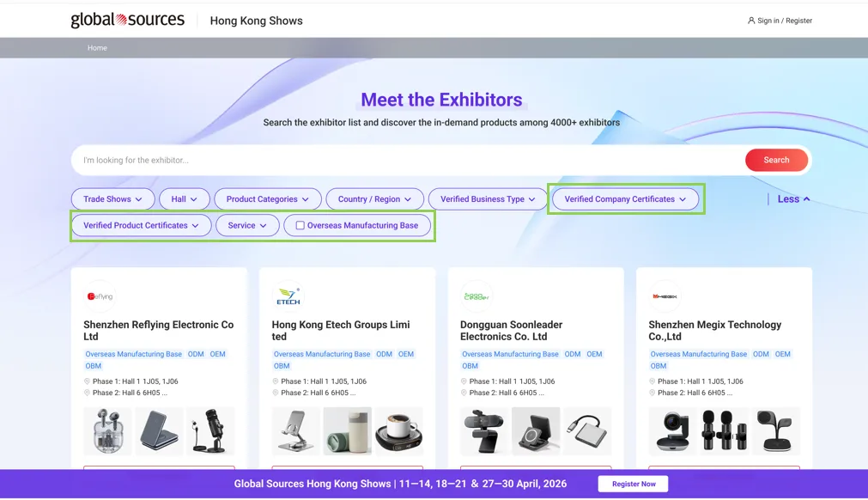The image size is (868, 500).
Task: Click OEM tag on Etech card
Action: coord(406,354)
